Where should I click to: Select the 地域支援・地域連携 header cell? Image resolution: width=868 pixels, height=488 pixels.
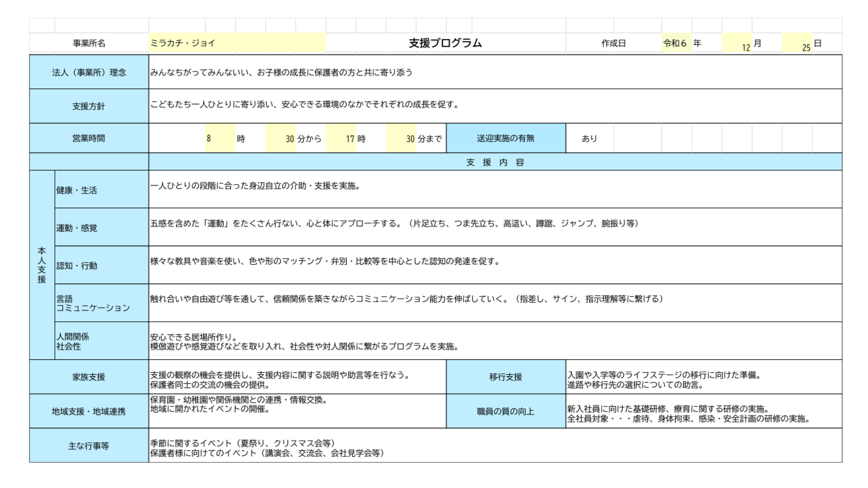click(89, 411)
